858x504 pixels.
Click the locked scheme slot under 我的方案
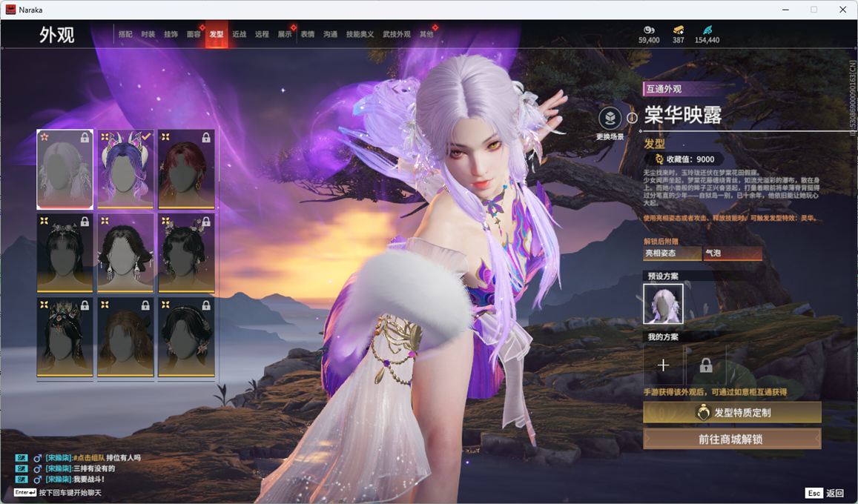click(706, 365)
